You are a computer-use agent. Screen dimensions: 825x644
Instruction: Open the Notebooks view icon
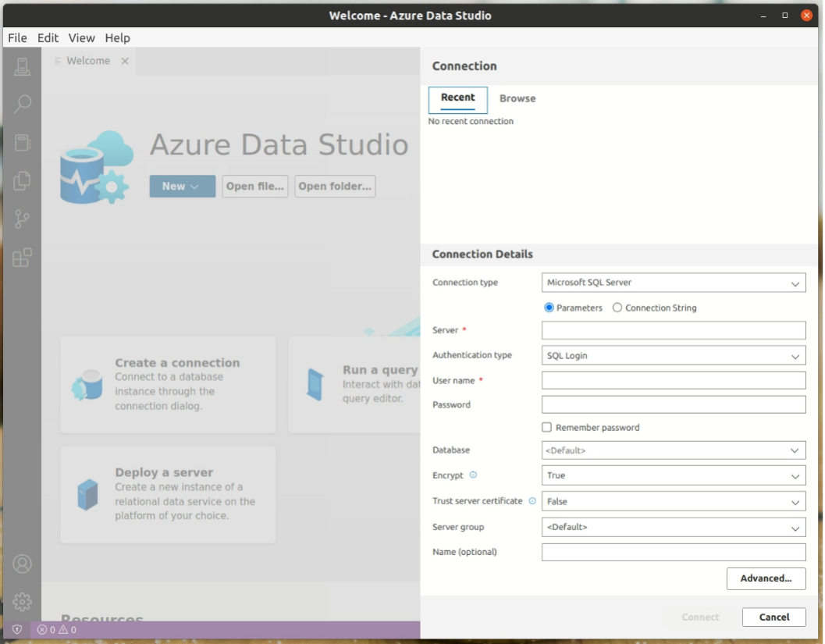coord(22,142)
